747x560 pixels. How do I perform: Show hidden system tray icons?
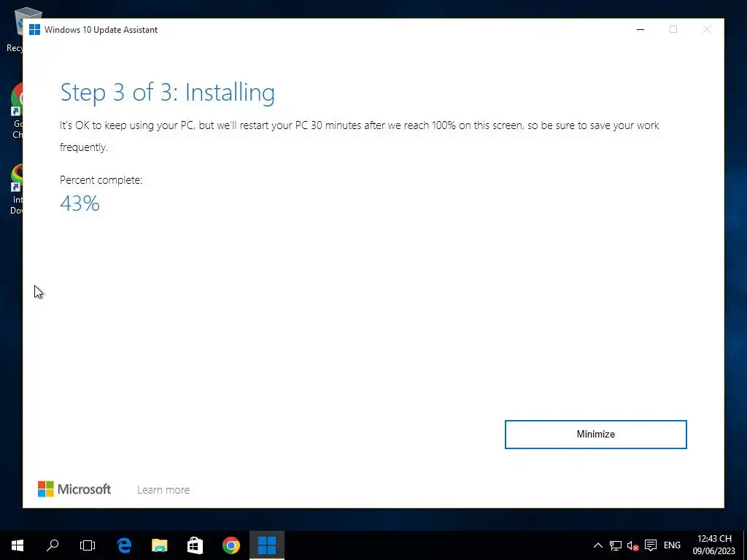tap(598, 545)
